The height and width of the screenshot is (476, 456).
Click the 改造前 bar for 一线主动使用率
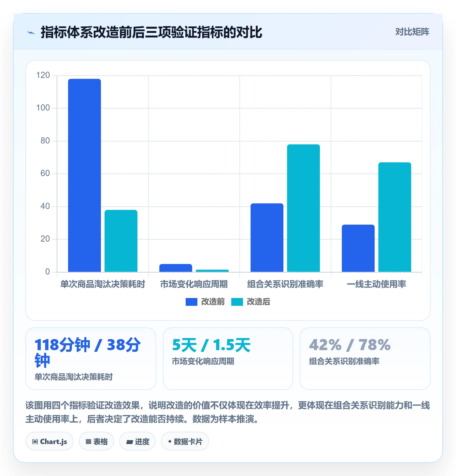point(358,248)
